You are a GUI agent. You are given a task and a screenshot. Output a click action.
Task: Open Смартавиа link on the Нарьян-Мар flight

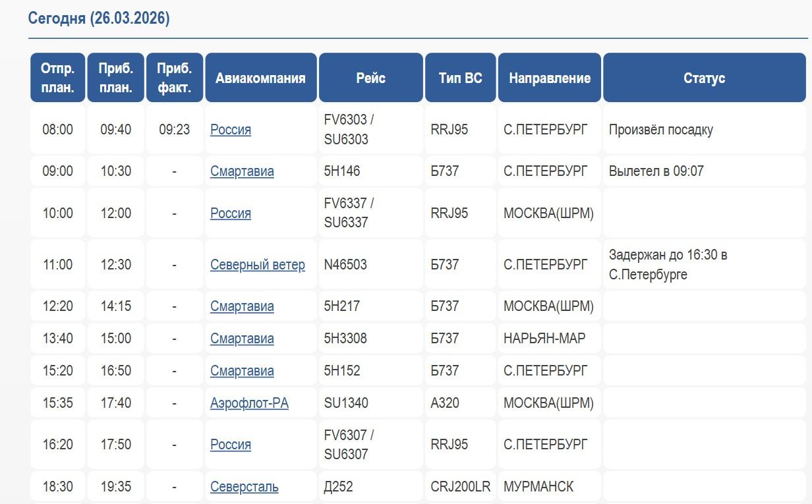click(242, 339)
